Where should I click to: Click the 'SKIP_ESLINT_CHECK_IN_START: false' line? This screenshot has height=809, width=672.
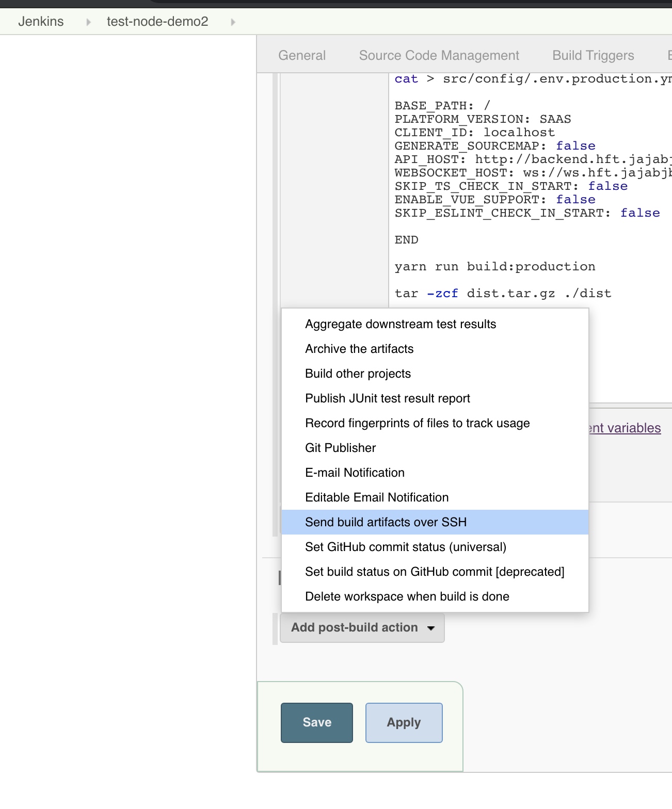pos(527,213)
